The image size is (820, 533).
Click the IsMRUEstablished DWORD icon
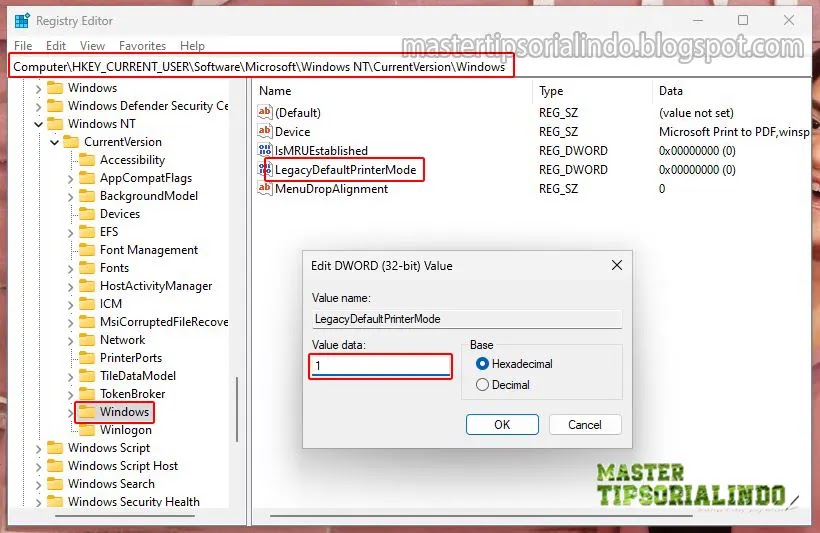pyautogui.click(x=265, y=150)
